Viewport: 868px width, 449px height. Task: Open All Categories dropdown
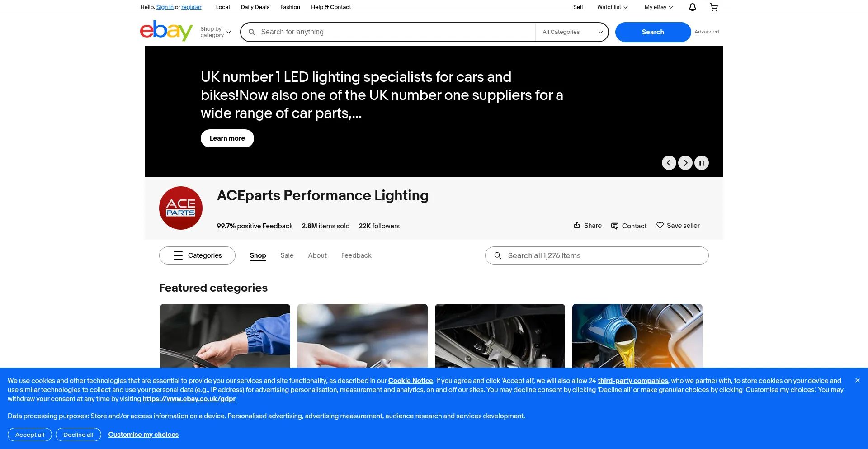click(572, 32)
